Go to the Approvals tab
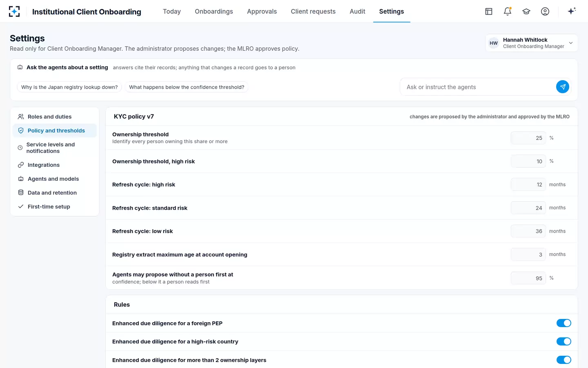This screenshot has width=588, height=368. (x=262, y=11)
